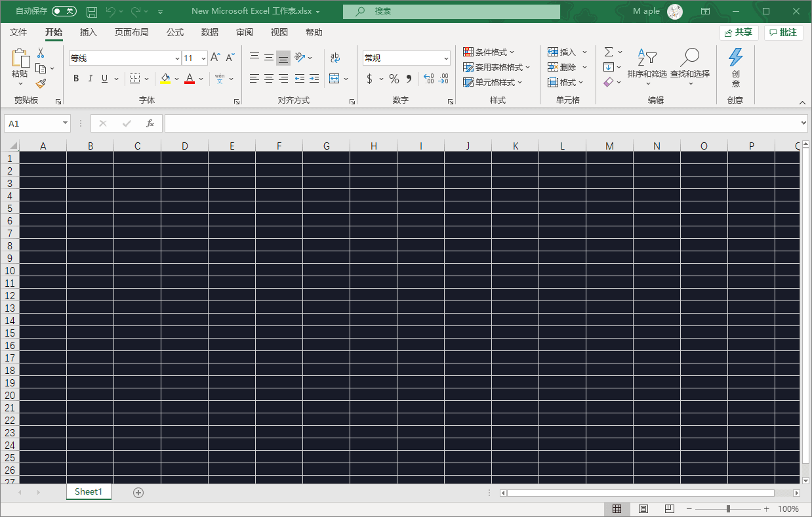Click the zoom slider handle
The width and height of the screenshot is (812, 517).
coord(728,509)
